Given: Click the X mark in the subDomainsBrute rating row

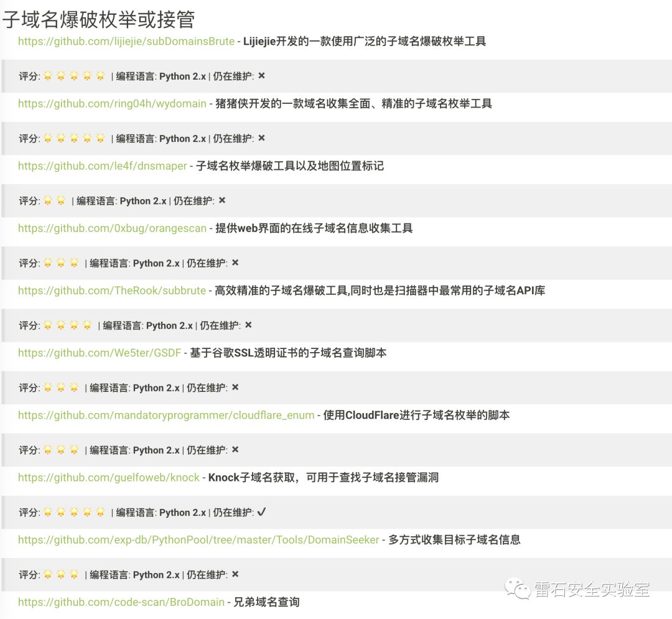Looking at the screenshot, I should (261, 76).
